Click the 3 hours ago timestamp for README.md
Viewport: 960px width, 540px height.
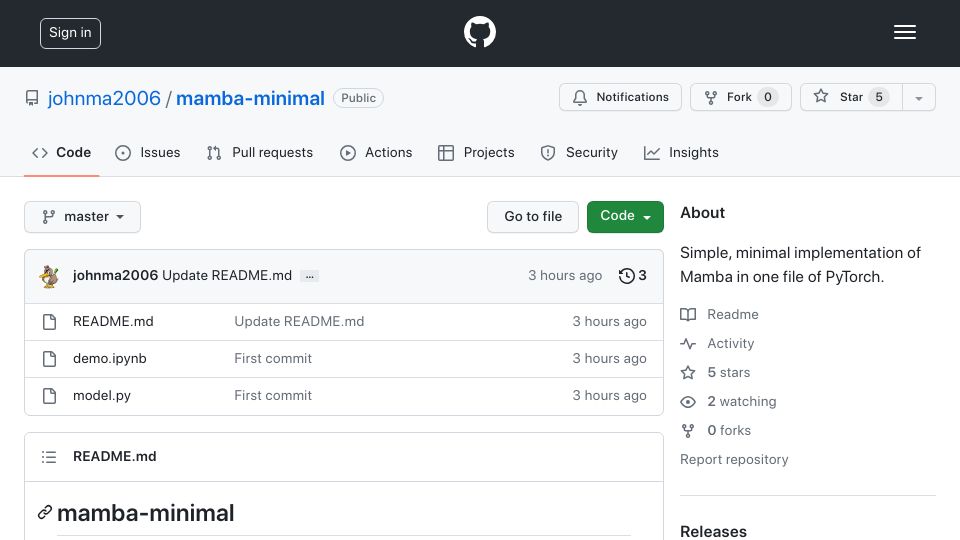click(x=609, y=321)
